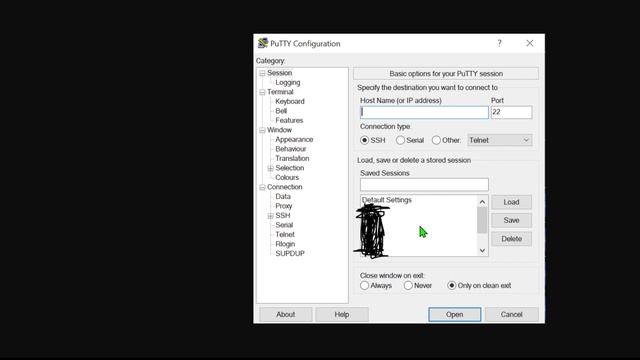The image size is (640, 360).
Task: Click the Delete session button
Action: [x=511, y=239]
